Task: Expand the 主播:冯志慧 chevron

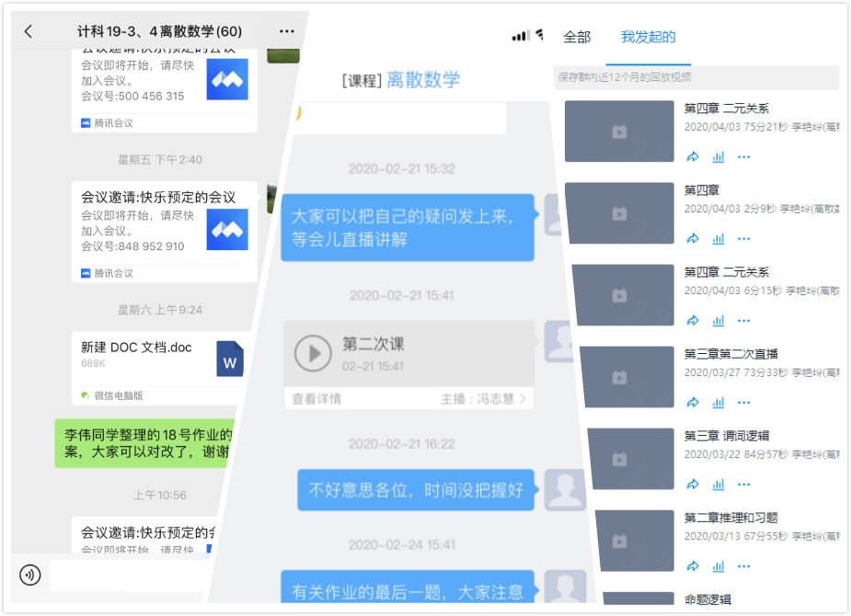Action: [x=523, y=399]
